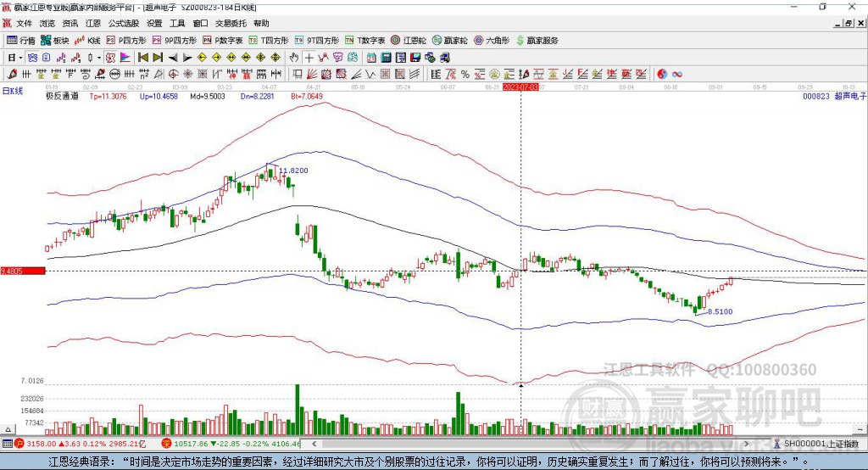Click the red pencil drawing tool icon
The height and width of the screenshot is (470, 868).
point(12,75)
